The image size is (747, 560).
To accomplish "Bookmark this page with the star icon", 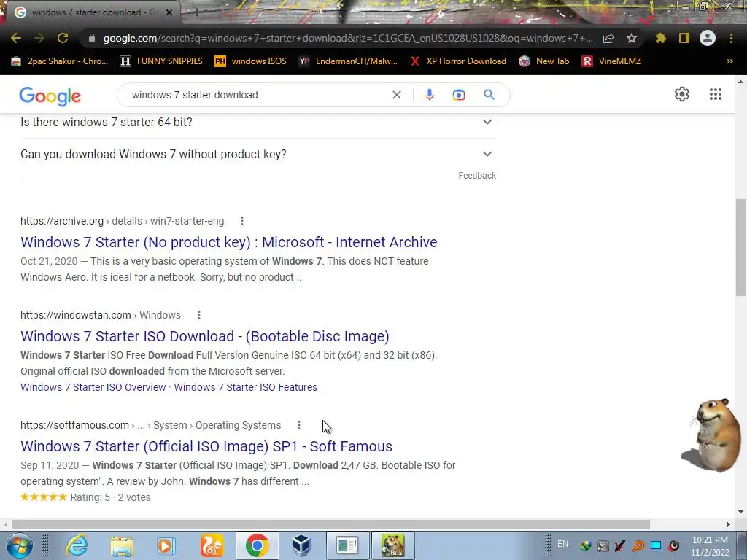I will tap(632, 38).
